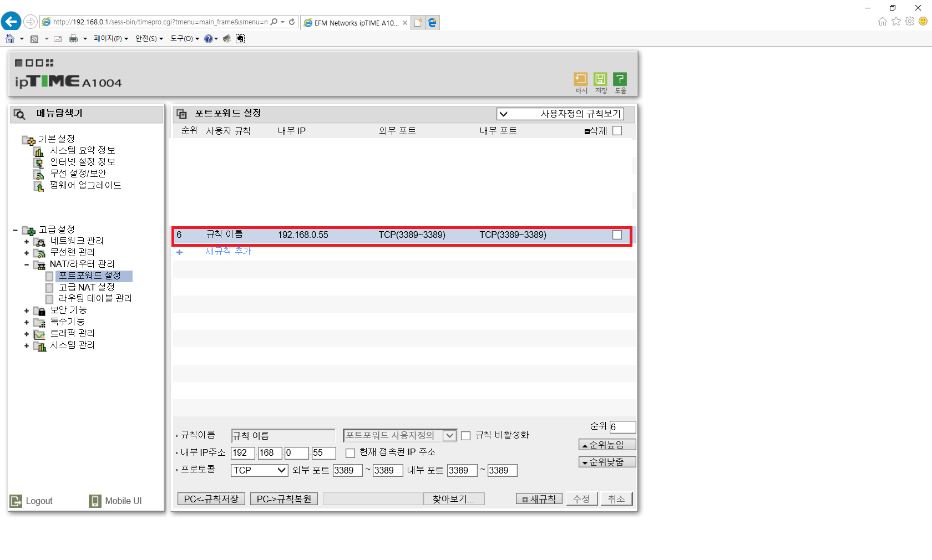
Task: Click the 메뉴탐색기 magnifier icon
Action: (x=19, y=114)
